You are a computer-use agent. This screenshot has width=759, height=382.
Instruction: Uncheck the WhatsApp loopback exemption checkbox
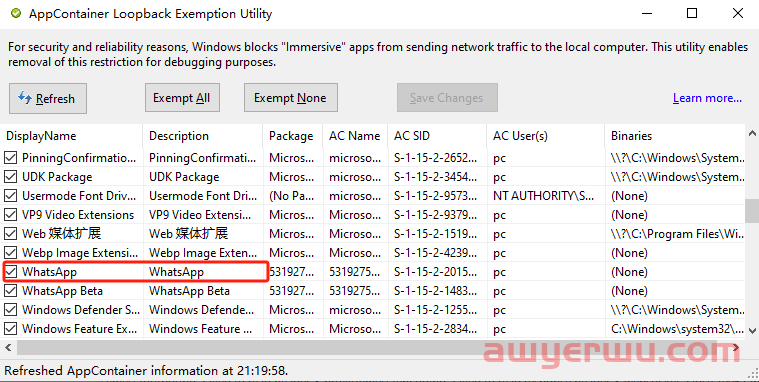(x=10, y=272)
